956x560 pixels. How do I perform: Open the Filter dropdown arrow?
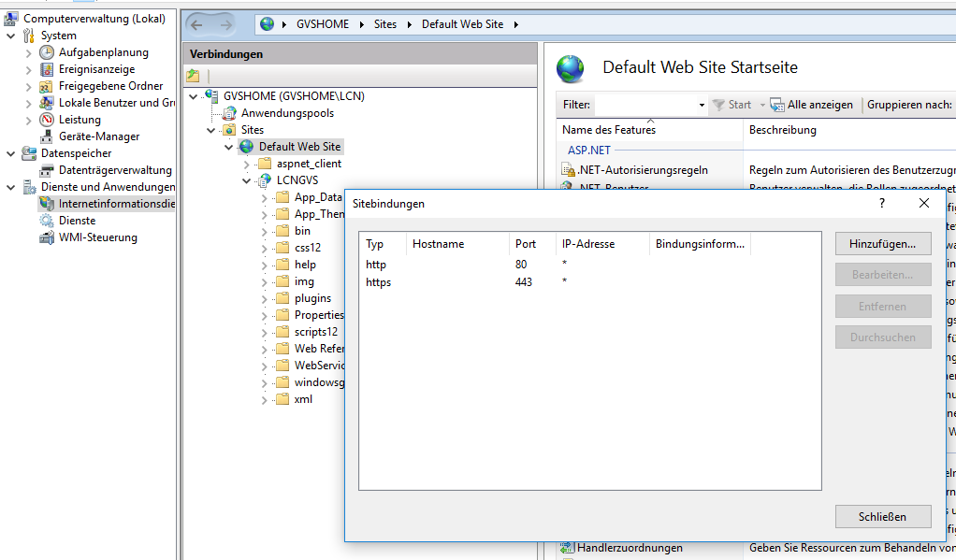pyautogui.click(x=702, y=106)
